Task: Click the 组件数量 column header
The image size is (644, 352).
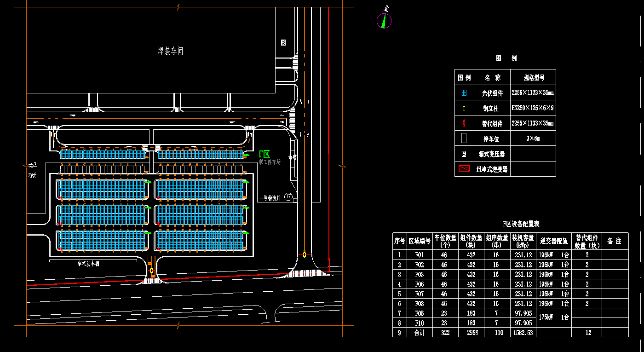Action: [471, 241]
